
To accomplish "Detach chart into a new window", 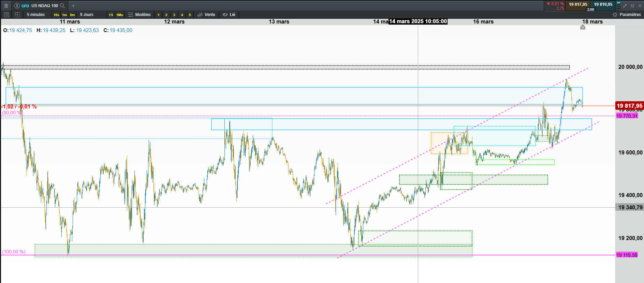I will pyautogui.click(x=632, y=6).
